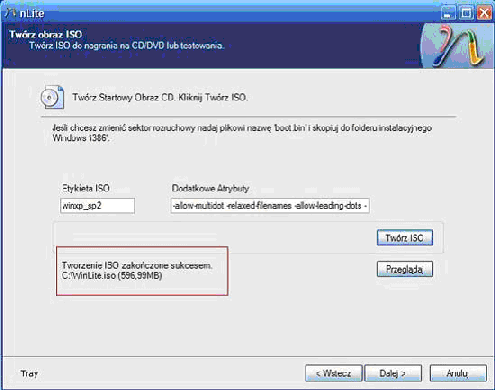Click the 'Twórz obraz ISO' heading
The width and height of the screenshot is (495, 390).
pyautogui.click(x=46, y=34)
